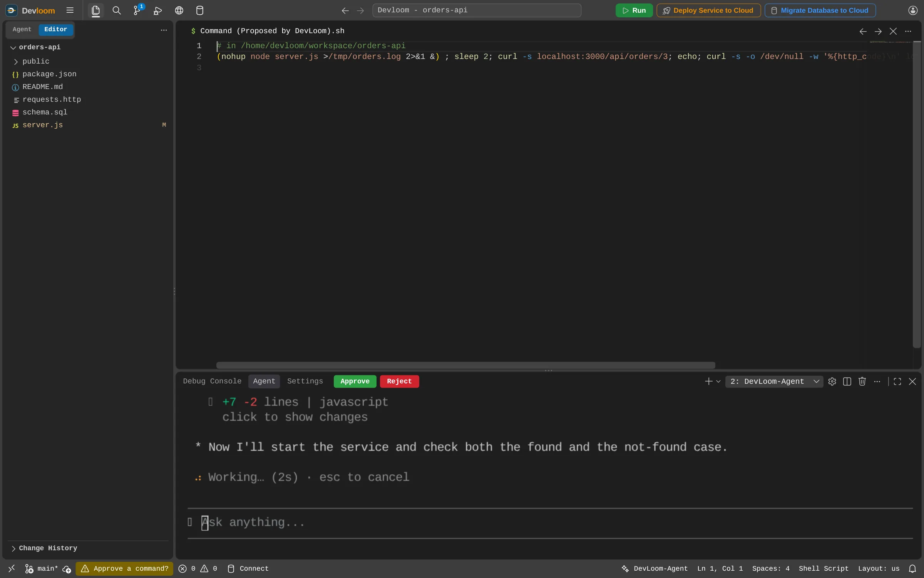924x578 pixels.
Task: Approve the proposed command
Action: point(355,381)
